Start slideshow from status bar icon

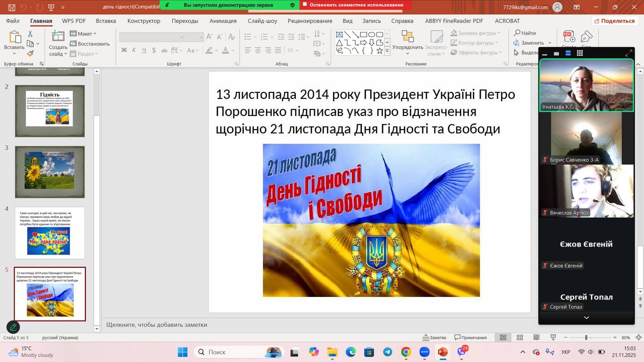553,337
